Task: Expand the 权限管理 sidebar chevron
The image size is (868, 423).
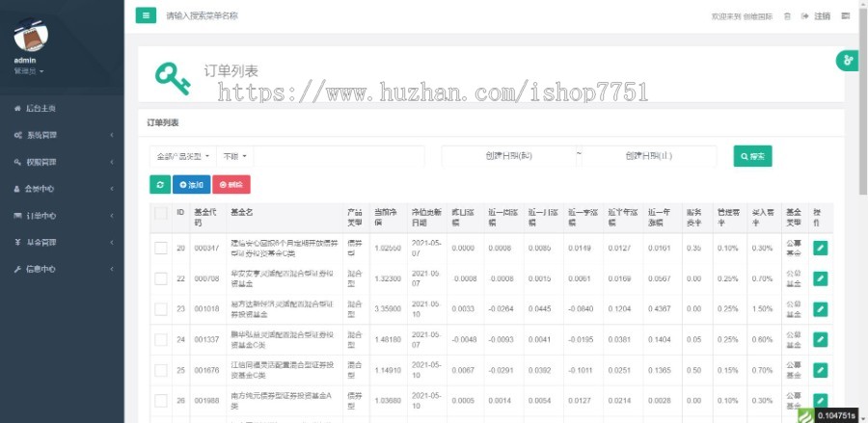Action: click(112, 162)
